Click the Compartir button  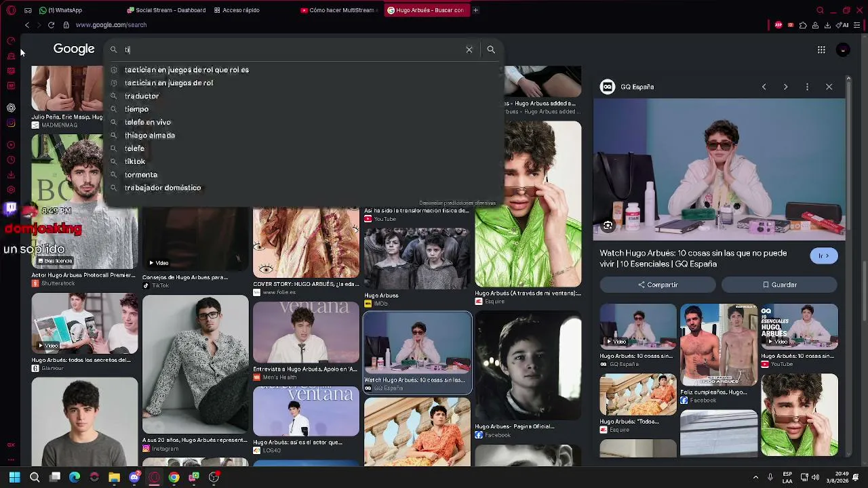[x=658, y=285]
